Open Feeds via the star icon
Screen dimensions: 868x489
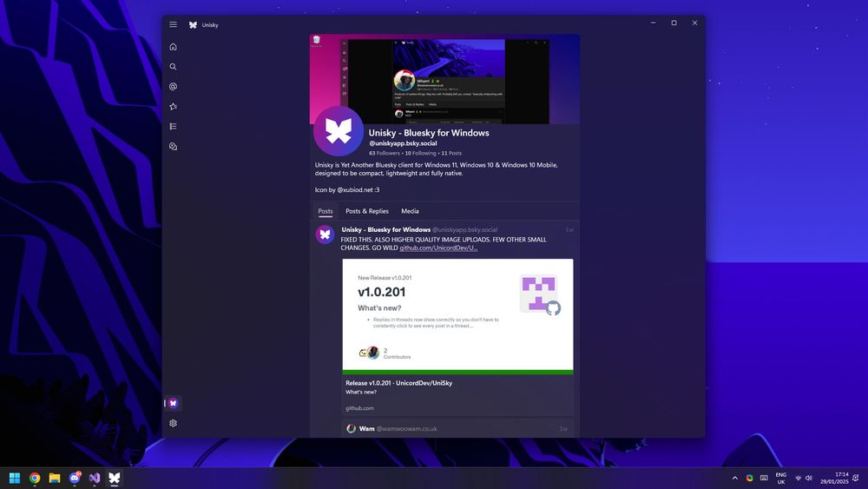coord(174,107)
